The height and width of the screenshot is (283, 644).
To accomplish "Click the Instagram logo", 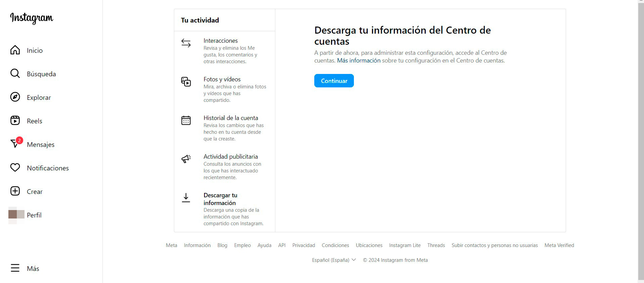I will (x=32, y=18).
